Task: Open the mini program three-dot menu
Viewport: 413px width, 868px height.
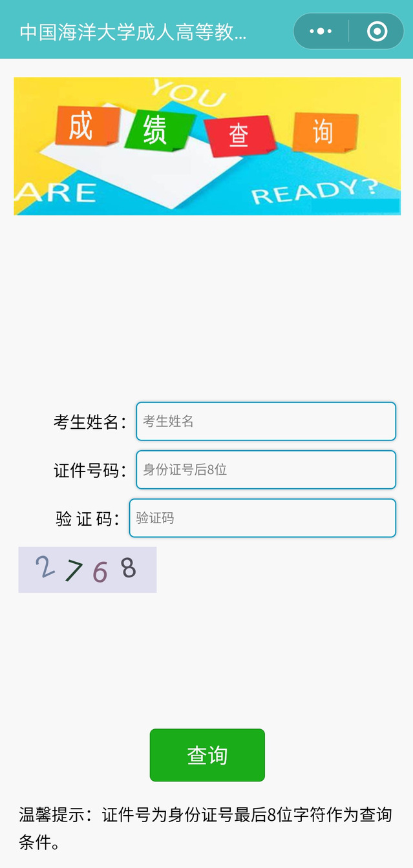Action: (321, 31)
